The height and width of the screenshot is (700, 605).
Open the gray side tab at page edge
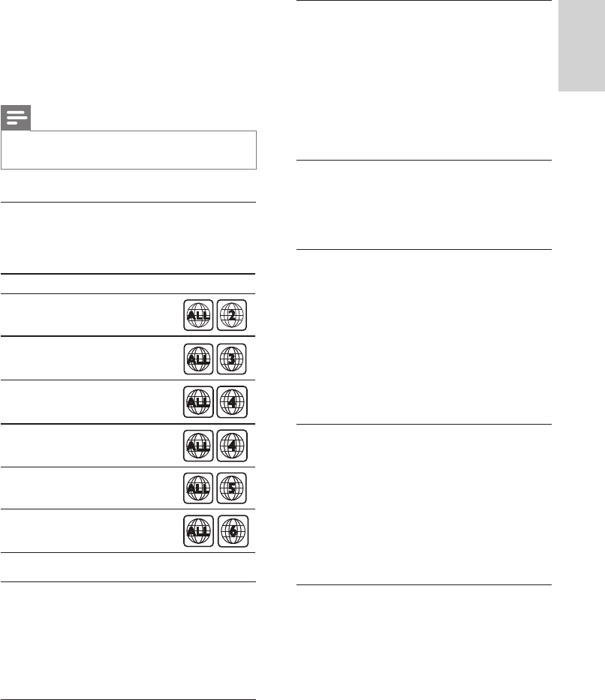581,46
